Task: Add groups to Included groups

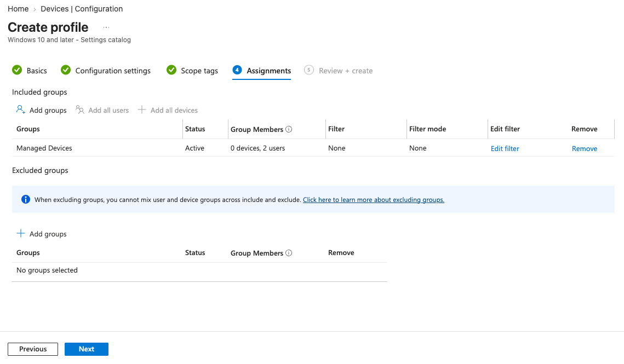Action: [x=48, y=110]
